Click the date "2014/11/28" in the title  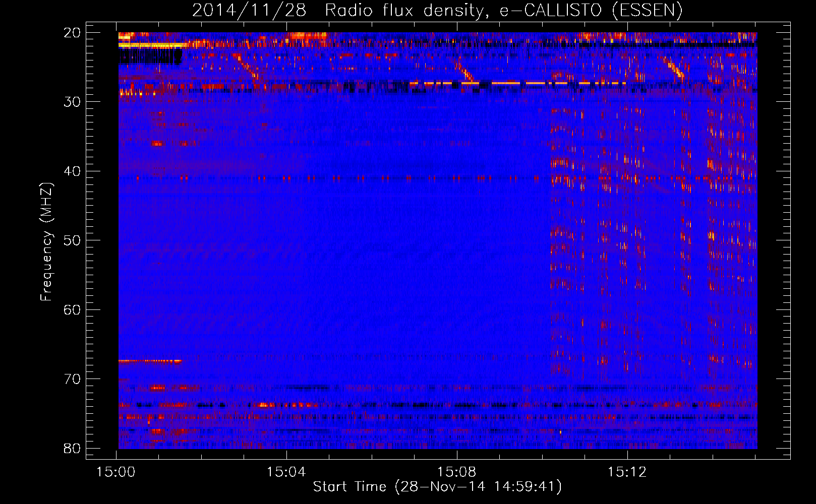click(x=249, y=11)
